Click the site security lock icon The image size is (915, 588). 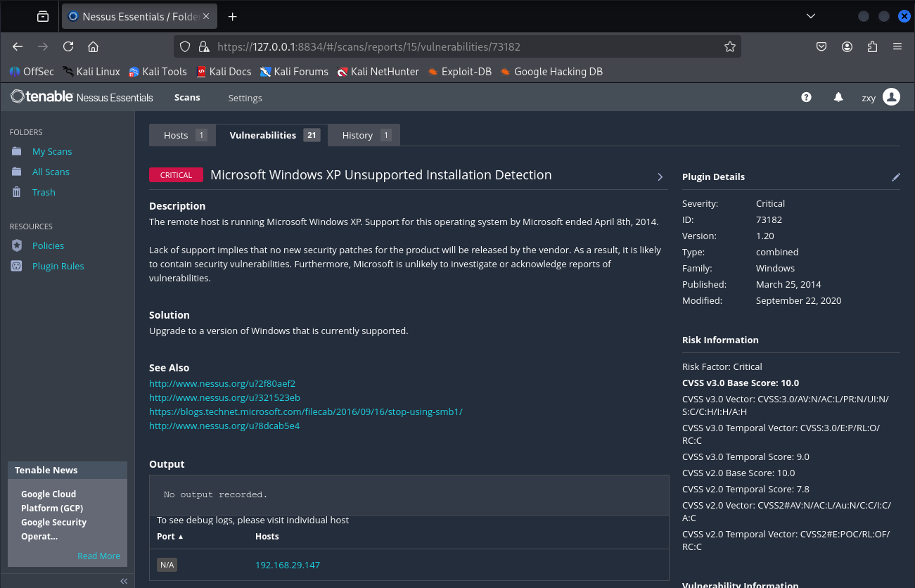[x=203, y=46]
